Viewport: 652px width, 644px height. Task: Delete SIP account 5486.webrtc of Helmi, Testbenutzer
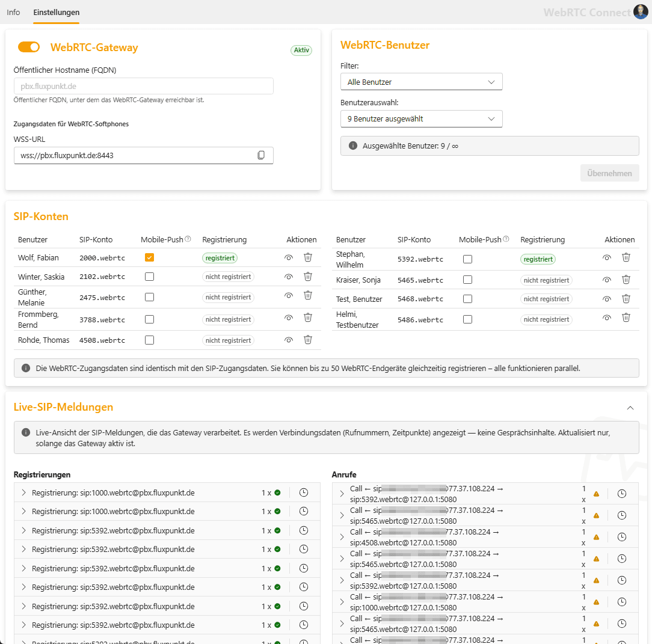626,317
